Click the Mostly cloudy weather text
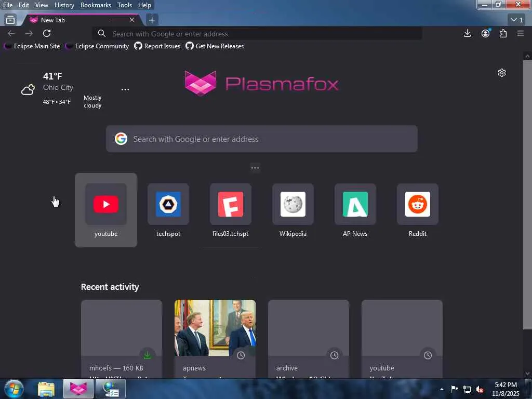 click(92, 101)
